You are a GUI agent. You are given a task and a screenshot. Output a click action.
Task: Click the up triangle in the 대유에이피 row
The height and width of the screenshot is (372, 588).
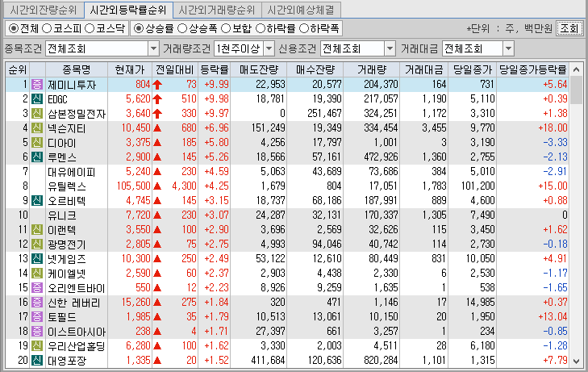tap(157, 171)
